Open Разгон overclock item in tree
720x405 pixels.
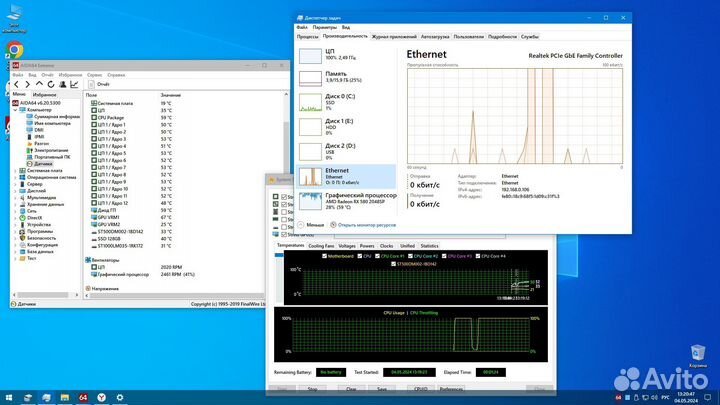click(38, 144)
